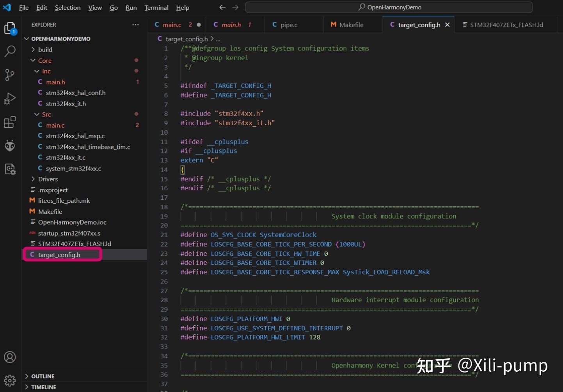This screenshot has width=563, height=392.
Task: Open startup_stm32f407xx.s in file tree
Action: (69, 233)
